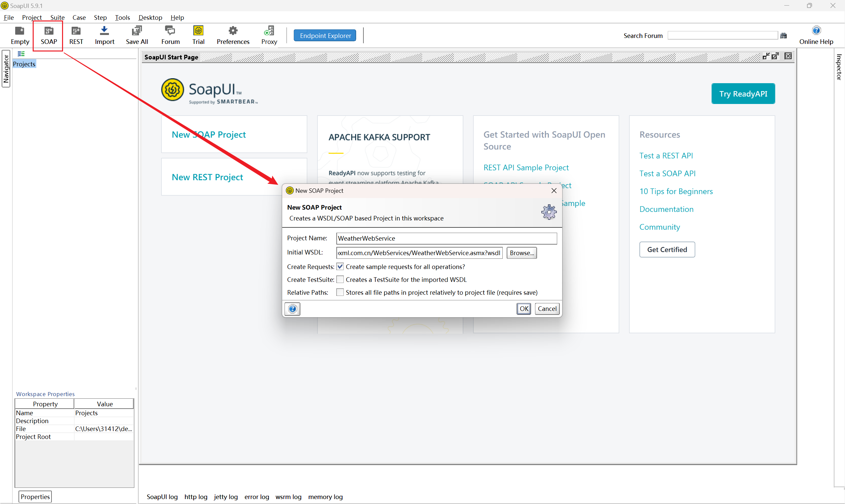Click the Empty project toolbar icon
The image size is (845, 504).
20,35
